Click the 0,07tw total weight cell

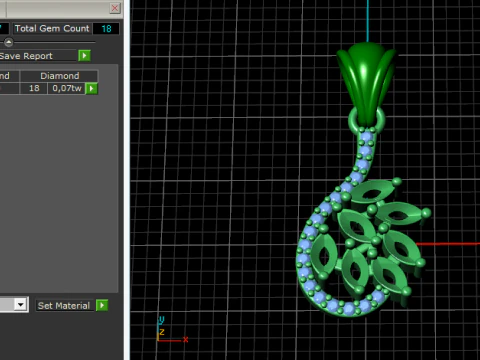pos(67,88)
